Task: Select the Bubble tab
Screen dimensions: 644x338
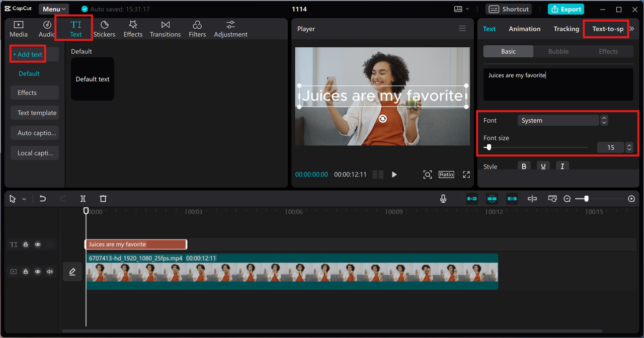Action: tap(558, 51)
